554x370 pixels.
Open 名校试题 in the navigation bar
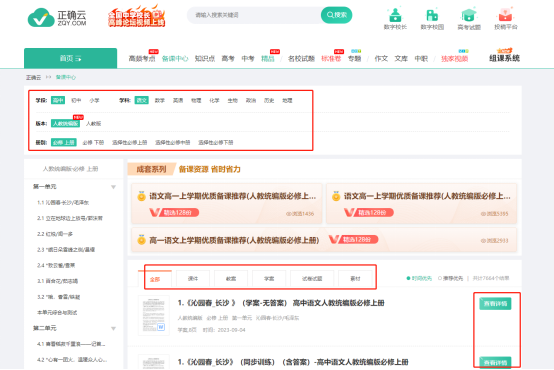(x=301, y=59)
